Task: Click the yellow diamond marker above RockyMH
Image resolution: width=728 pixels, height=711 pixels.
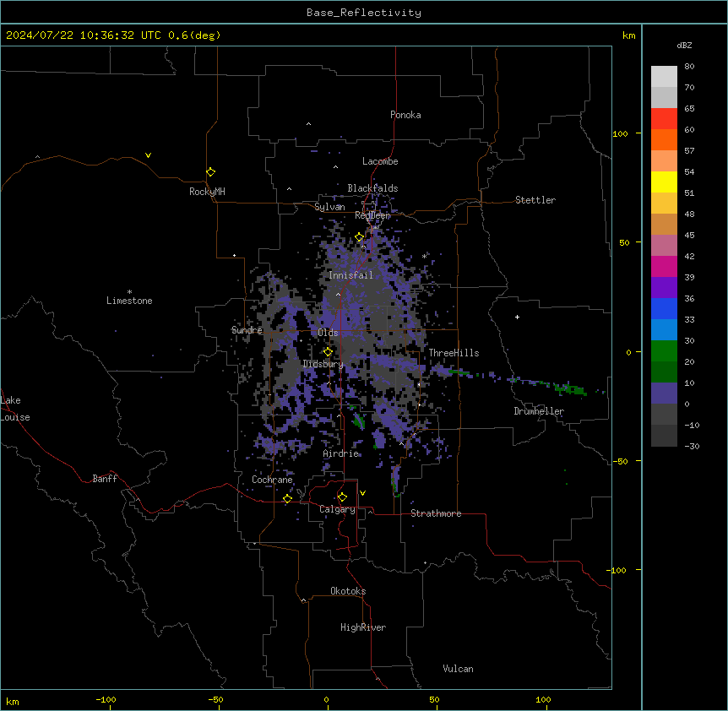Action: (x=211, y=172)
